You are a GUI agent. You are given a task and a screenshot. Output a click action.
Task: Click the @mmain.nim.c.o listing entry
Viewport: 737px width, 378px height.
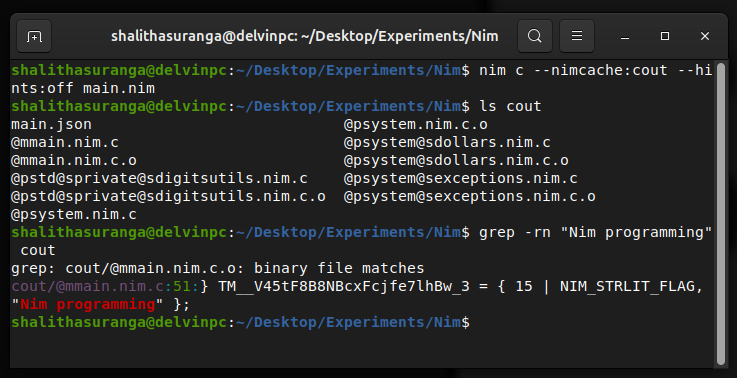pos(74,160)
